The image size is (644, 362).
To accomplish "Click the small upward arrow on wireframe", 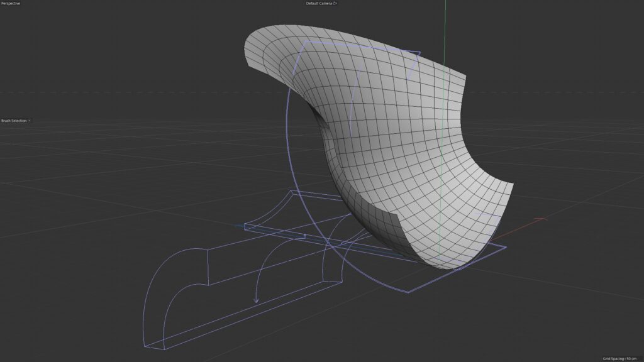I will pyautogui.click(x=305, y=236).
